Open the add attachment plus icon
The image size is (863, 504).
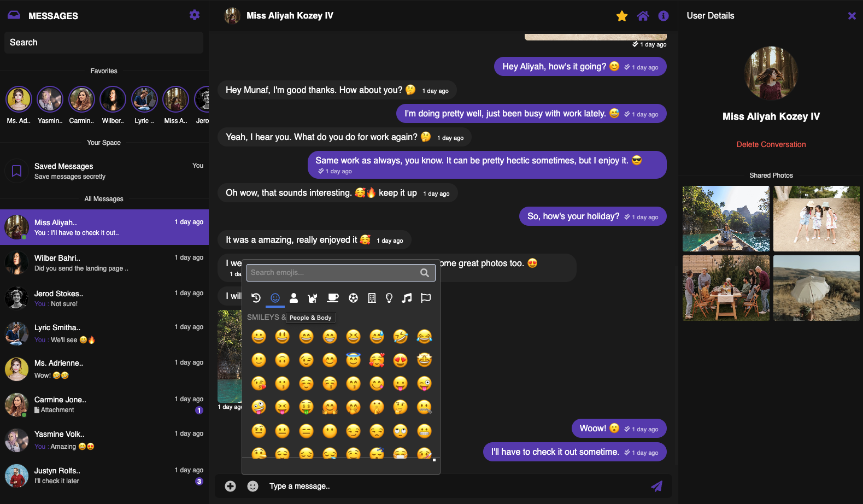click(231, 486)
